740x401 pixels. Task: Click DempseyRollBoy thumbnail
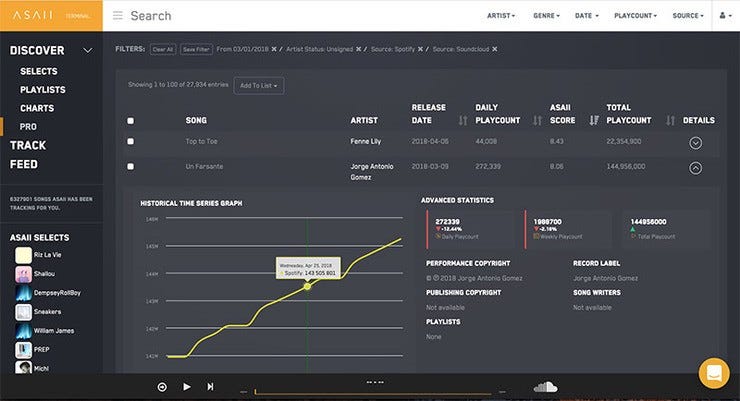pyautogui.click(x=24, y=293)
